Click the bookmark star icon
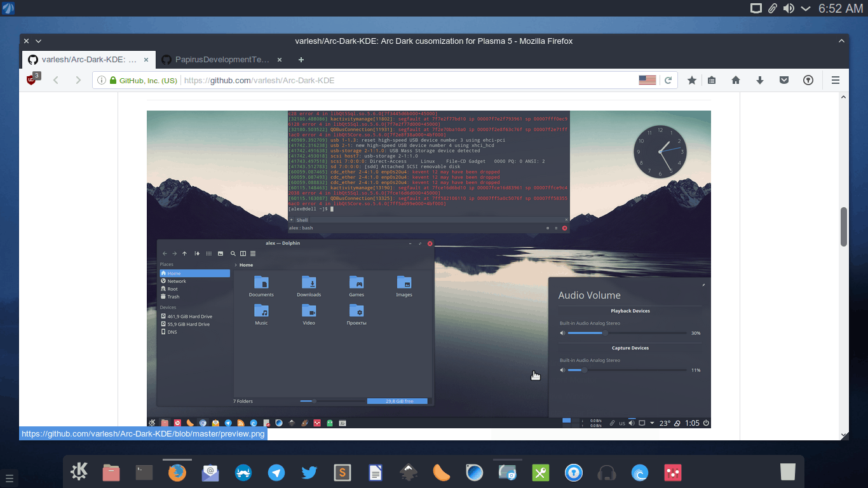The width and height of the screenshot is (868, 488). 692,80
